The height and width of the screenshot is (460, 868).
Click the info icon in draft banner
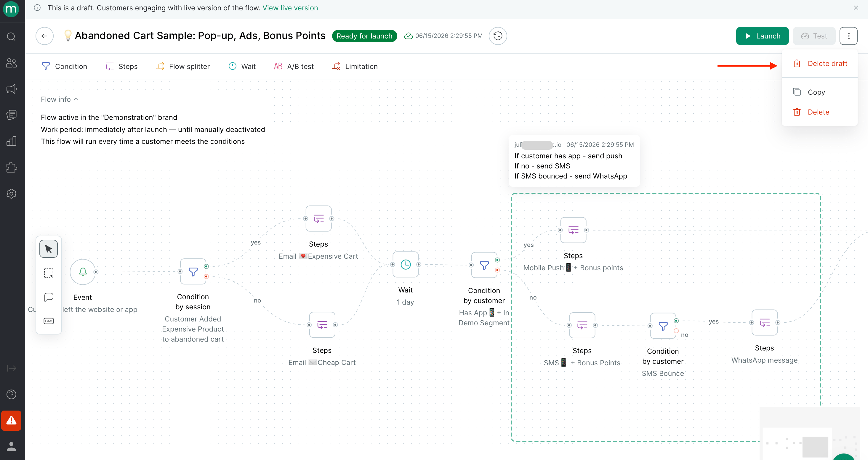pyautogui.click(x=37, y=7)
